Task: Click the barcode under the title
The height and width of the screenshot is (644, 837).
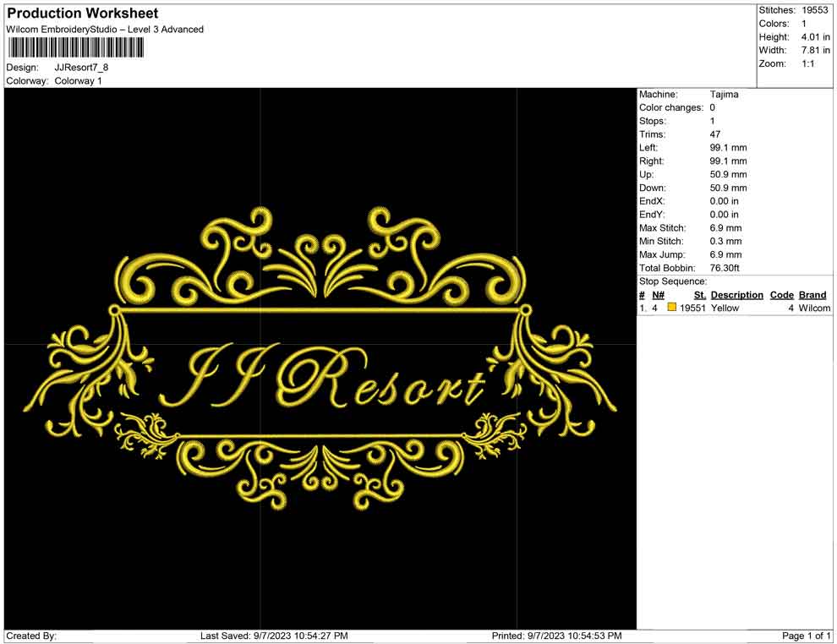Action: 75,48
